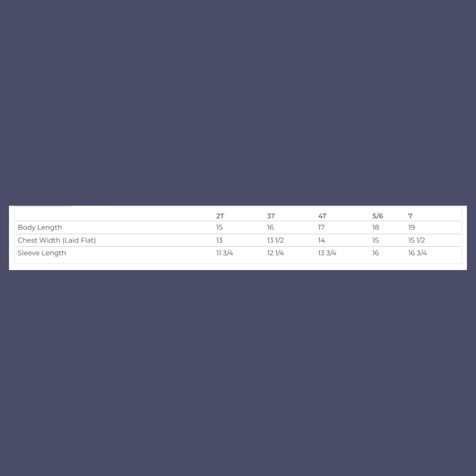The width and height of the screenshot is (476, 476).
Task: Select the Body Length row label
Action: [40, 227]
